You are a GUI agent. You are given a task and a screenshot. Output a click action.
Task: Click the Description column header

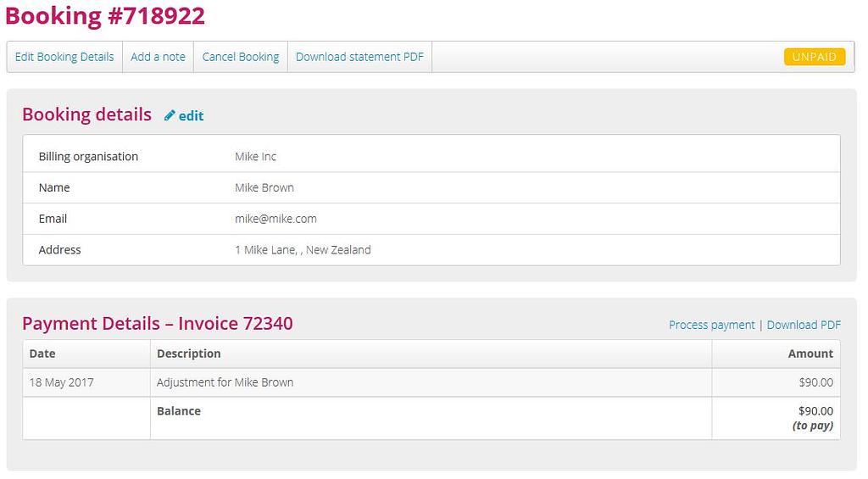point(188,354)
